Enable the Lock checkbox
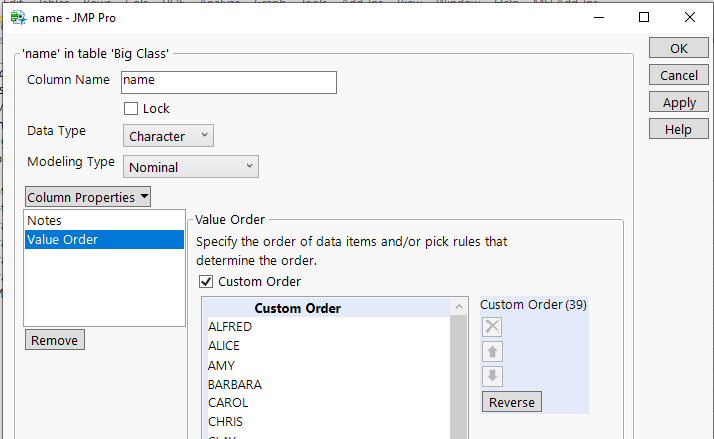This screenshot has width=714, height=439. [131, 108]
